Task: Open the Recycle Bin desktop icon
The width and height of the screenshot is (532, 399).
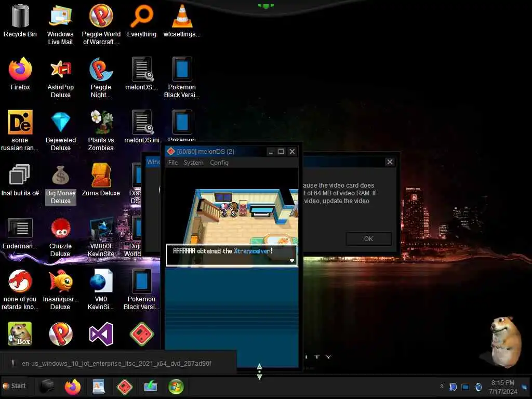Action: [20, 21]
